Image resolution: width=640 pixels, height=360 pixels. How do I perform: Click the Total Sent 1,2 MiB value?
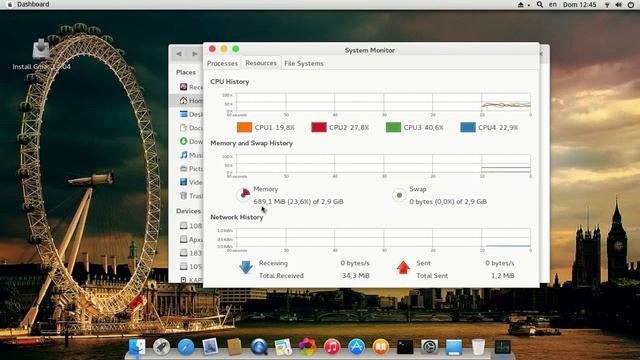[502, 276]
